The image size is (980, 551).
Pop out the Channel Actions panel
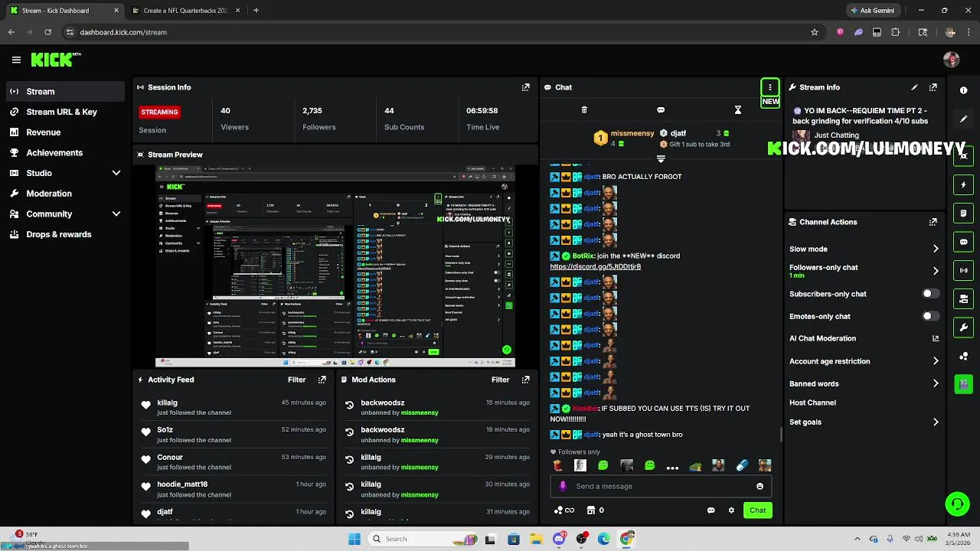(933, 222)
